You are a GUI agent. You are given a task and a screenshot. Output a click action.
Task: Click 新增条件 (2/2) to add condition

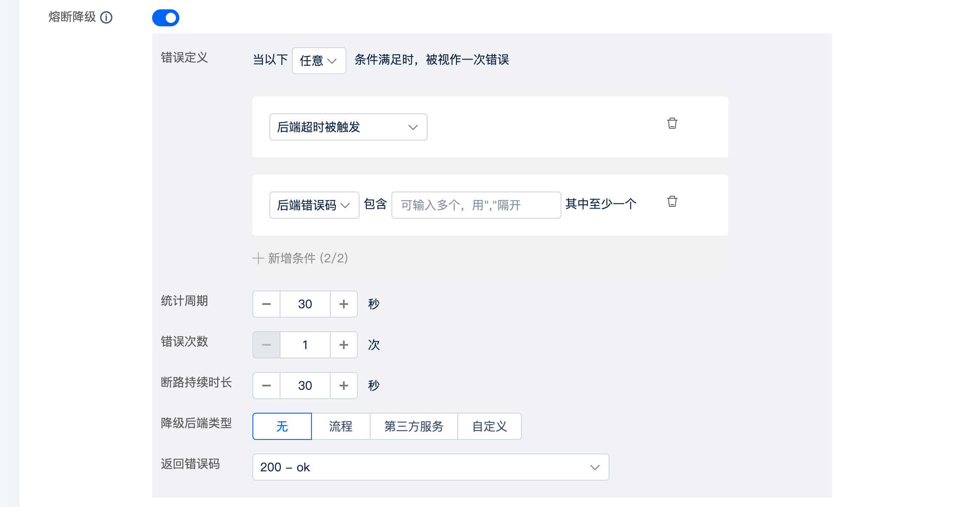300,258
